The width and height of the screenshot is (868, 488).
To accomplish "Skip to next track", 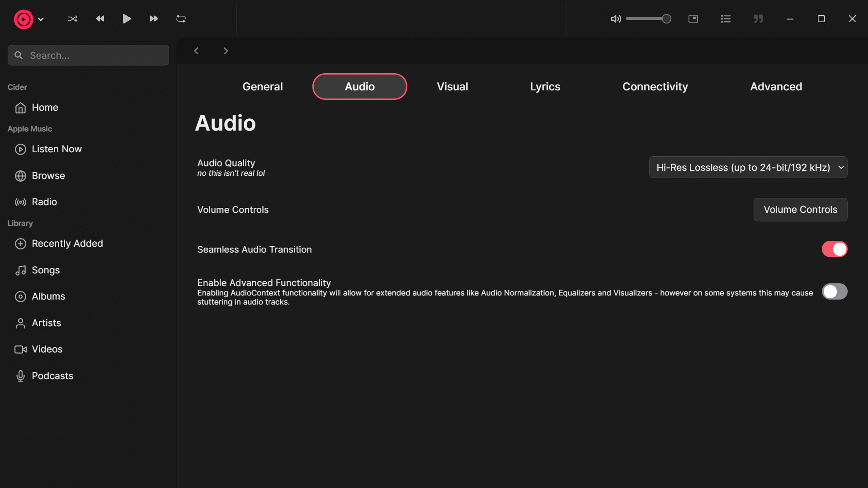I will [154, 19].
